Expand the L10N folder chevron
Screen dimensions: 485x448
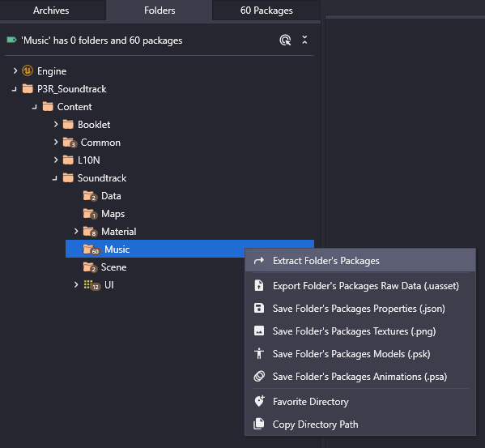(56, 160)
